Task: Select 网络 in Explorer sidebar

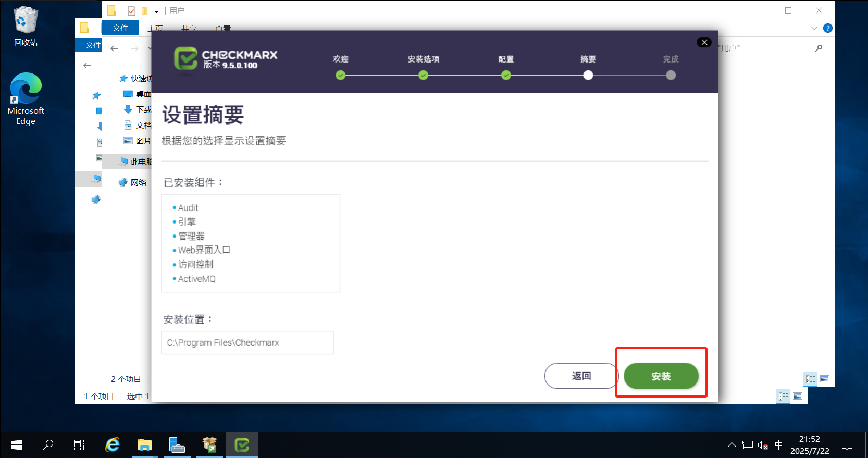Action: point(133,182)
